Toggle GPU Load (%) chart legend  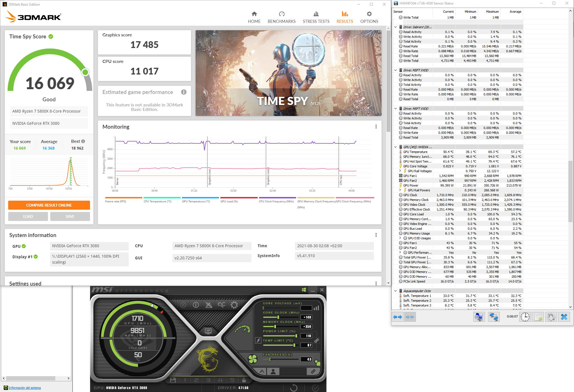click(x=239, y=200)
